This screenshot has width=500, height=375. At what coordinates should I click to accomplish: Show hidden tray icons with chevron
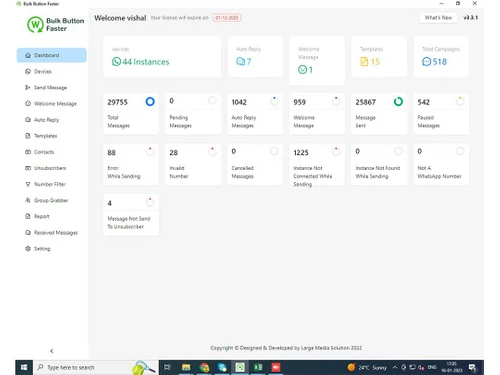(x=395, y=367)
